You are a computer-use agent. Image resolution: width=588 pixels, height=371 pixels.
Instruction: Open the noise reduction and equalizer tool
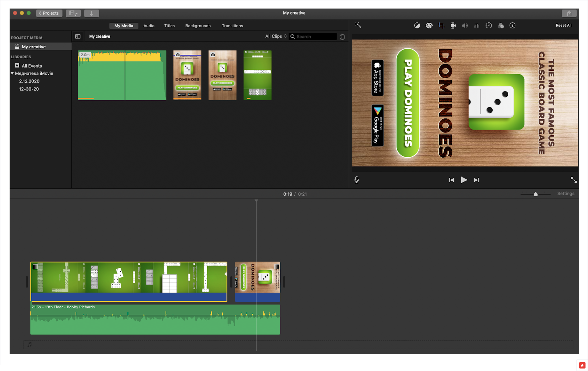click(477, 26)
